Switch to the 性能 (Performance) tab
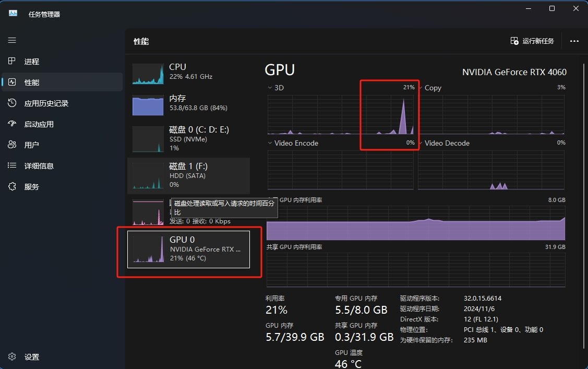This screenshot has width=588, height=369. pos(11,82)
